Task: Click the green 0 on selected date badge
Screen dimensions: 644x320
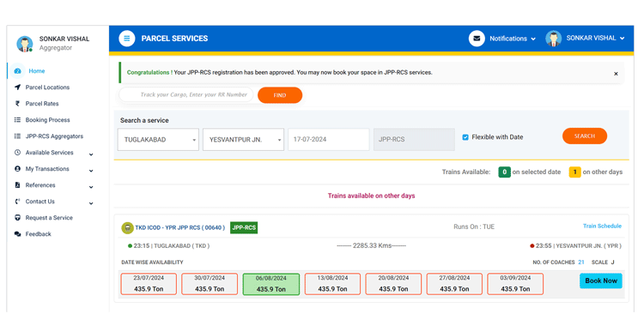Action: pos(504,172)
